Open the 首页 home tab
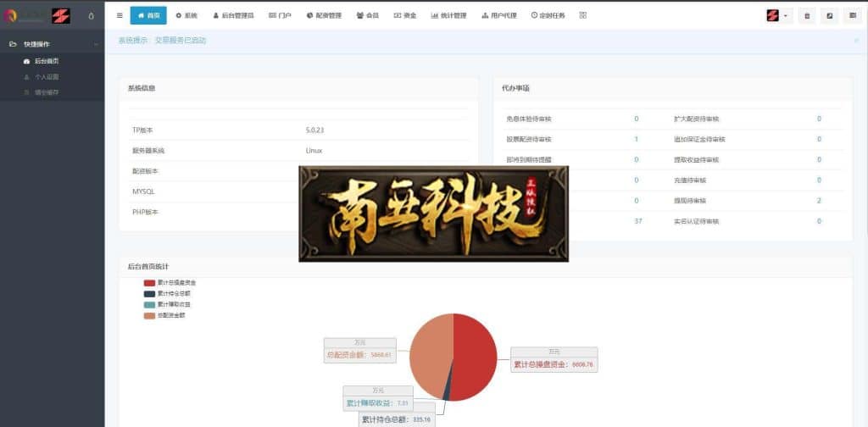This screenshot has width=868, height=427. pyautogui.click(x=148, y=15)
